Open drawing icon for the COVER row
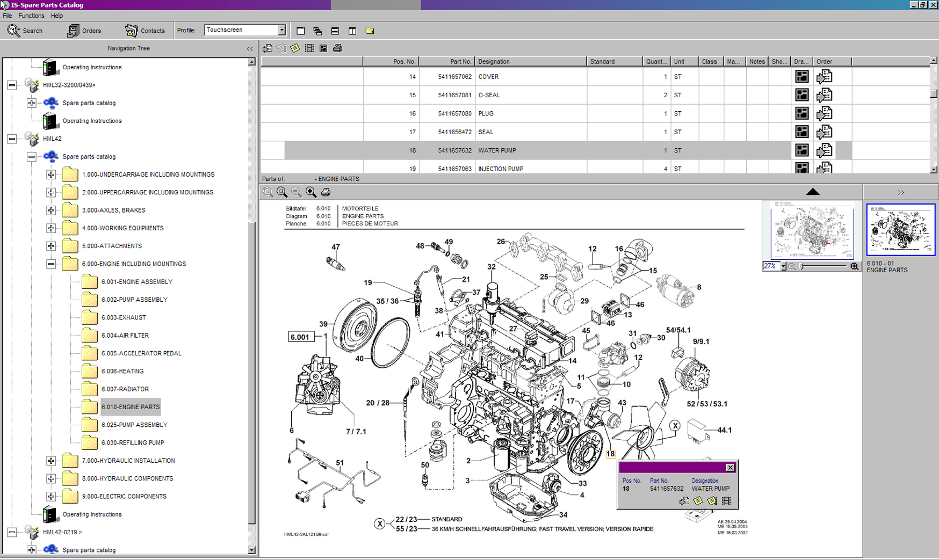939x560 pixels. [801, 77]
